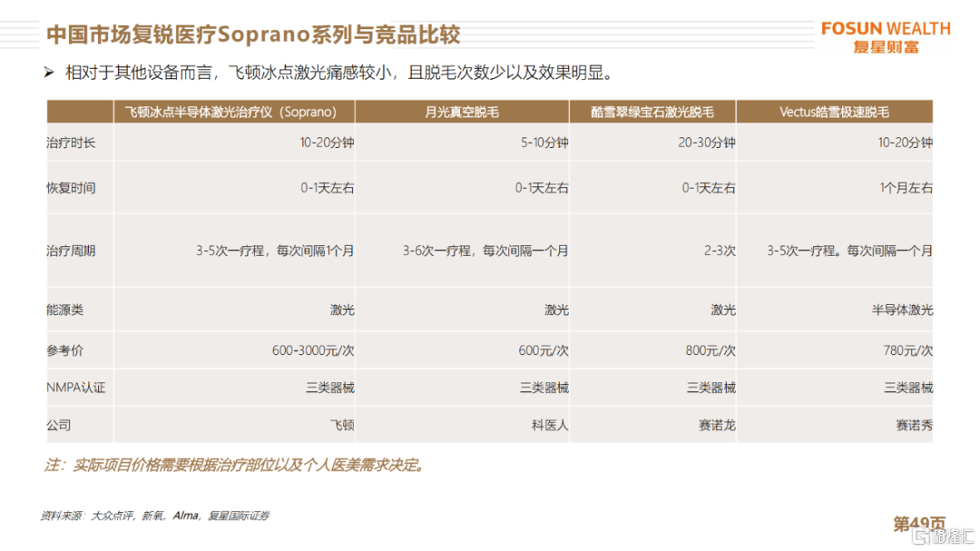Viewport: 980px width, 551px height.
Task: Click the FOSUN WEALTH logo
Action: pos(886,37)
